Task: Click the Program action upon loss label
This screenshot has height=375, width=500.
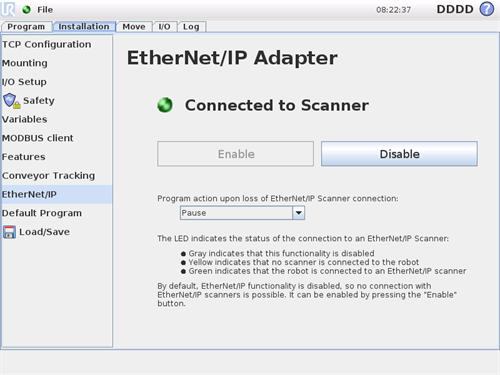Action: (278, 199)
